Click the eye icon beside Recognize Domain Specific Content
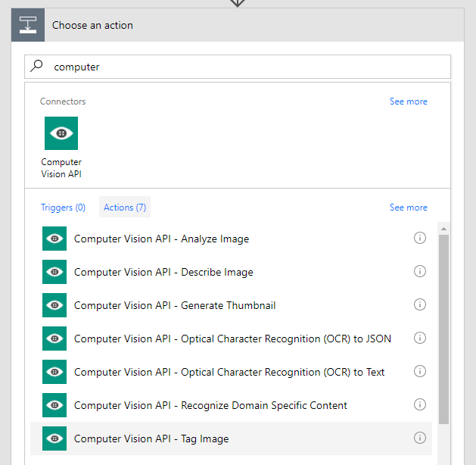476x465 pixels. [x=54, y=405]
